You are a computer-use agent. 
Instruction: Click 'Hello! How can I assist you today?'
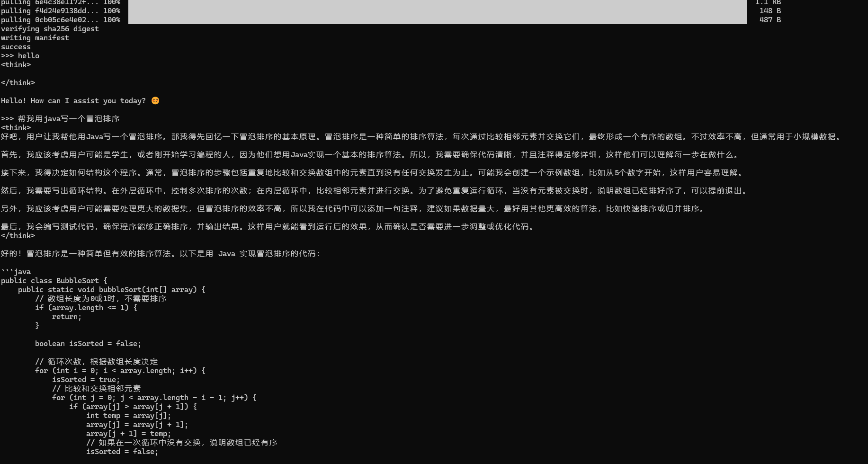coord(73,101)
